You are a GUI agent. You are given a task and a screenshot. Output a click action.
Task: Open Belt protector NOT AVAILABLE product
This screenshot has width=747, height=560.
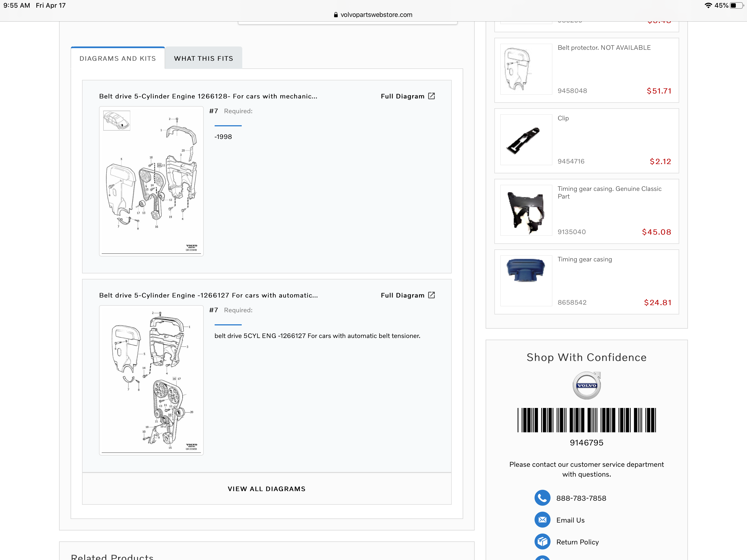(x=604, y=48)
